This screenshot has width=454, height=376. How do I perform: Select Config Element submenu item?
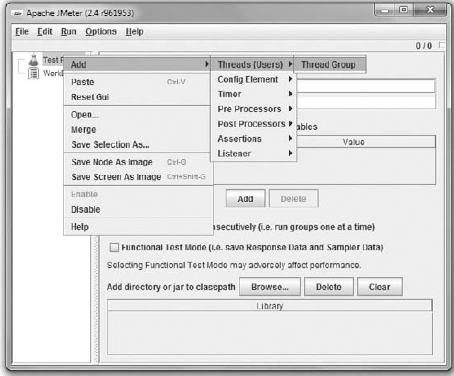pyautogui.click(x=253, y=79)
